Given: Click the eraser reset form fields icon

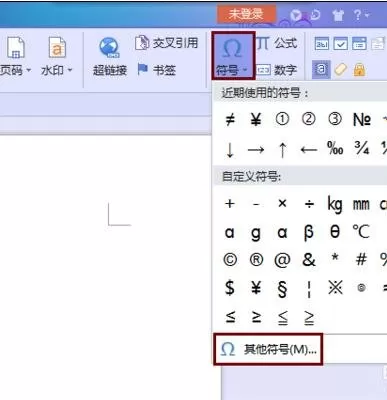Looking at the screenshot, I should click(340, 70).
